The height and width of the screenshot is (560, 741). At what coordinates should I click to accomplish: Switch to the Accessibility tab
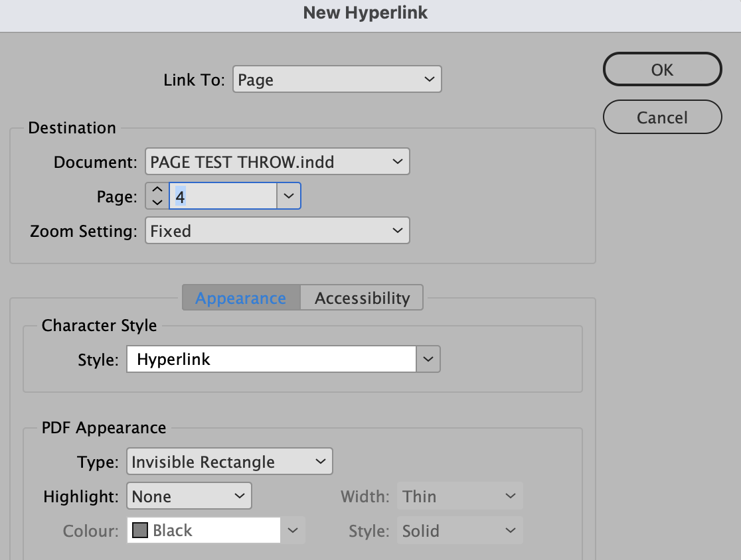362,297
